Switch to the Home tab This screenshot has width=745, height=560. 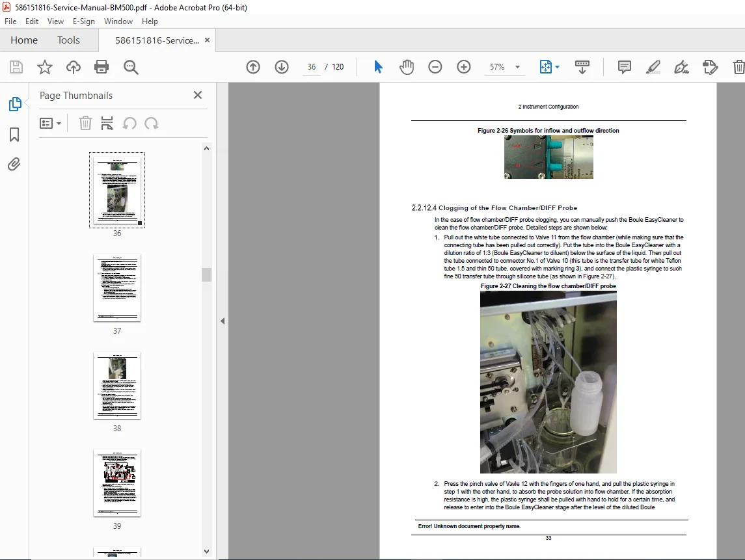click(x=24, y=40)
